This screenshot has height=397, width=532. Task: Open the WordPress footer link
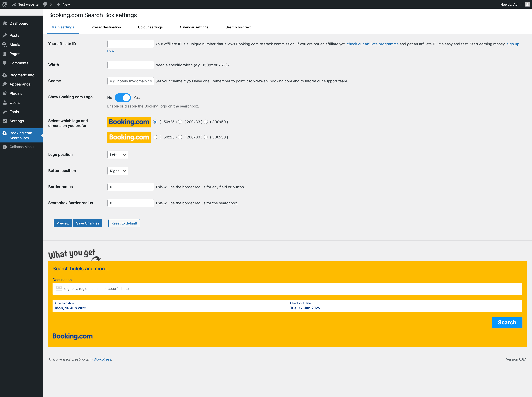(102, 359)
